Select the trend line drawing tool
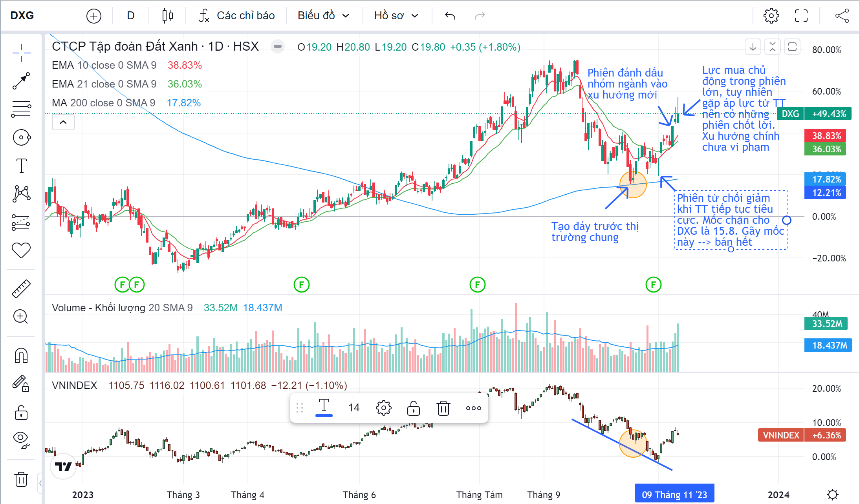 click(x=21, y=81)
